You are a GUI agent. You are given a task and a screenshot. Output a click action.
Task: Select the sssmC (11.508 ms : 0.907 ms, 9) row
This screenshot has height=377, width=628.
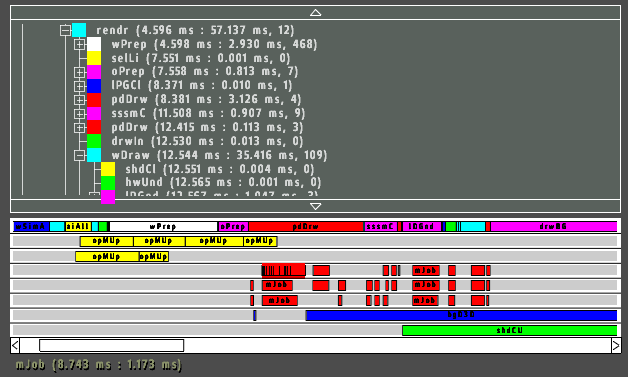coord(208,113)
